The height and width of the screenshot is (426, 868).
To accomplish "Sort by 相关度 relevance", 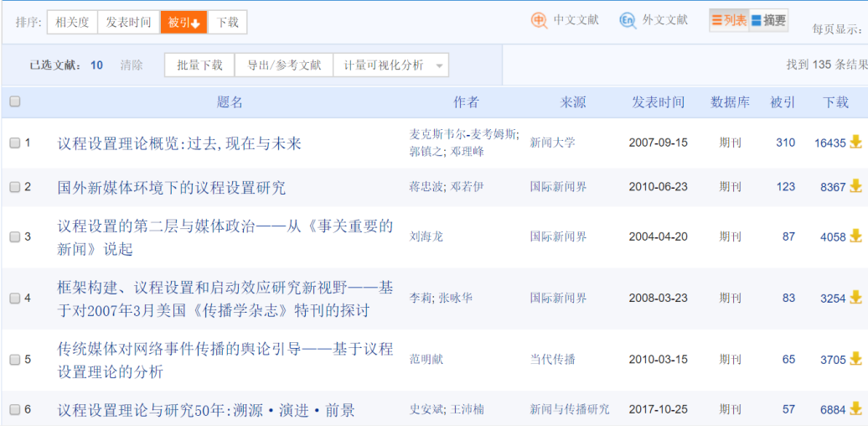I will pyautogui.click(x=72, y=23).
